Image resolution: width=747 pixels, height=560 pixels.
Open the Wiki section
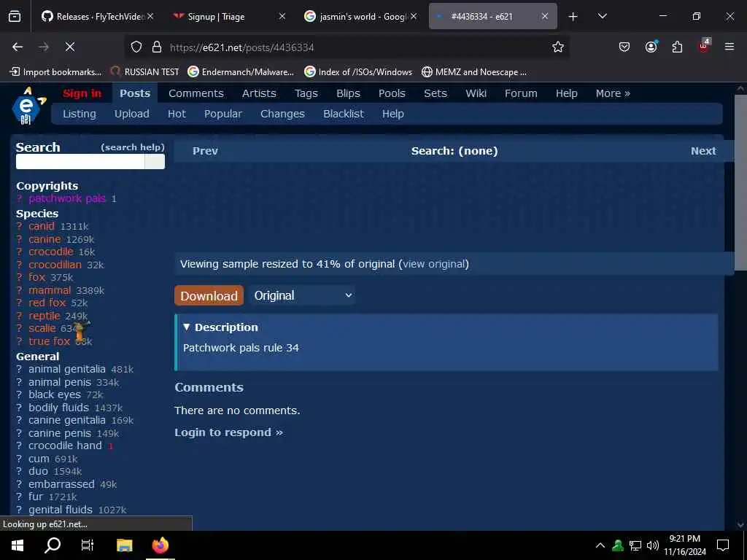click(476, 93)
